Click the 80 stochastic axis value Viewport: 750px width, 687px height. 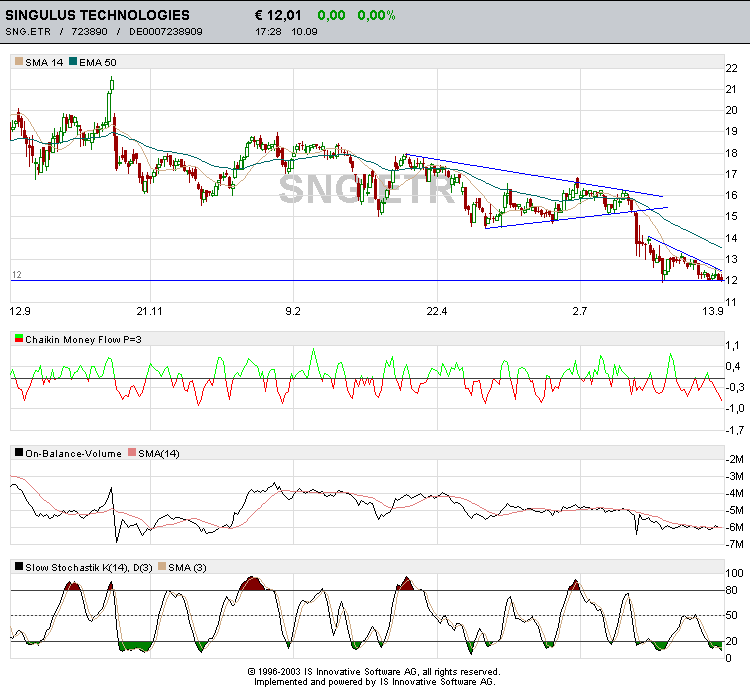coord(731,590)
